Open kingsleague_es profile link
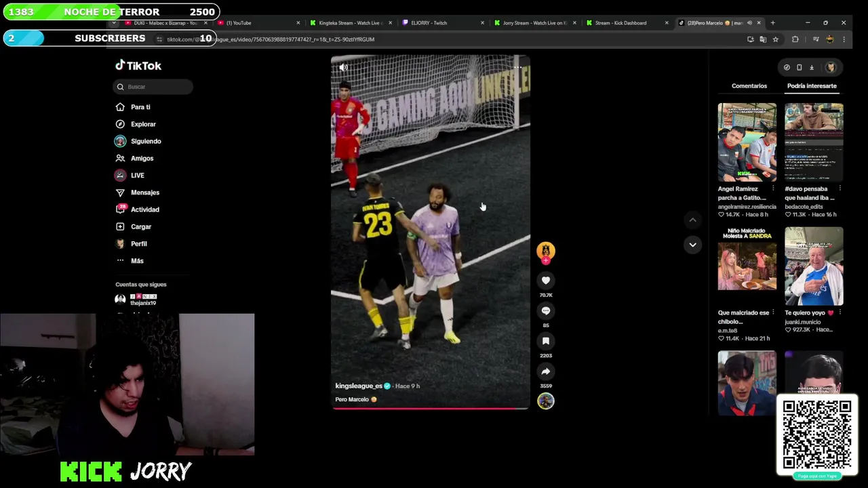 (359, 386)
